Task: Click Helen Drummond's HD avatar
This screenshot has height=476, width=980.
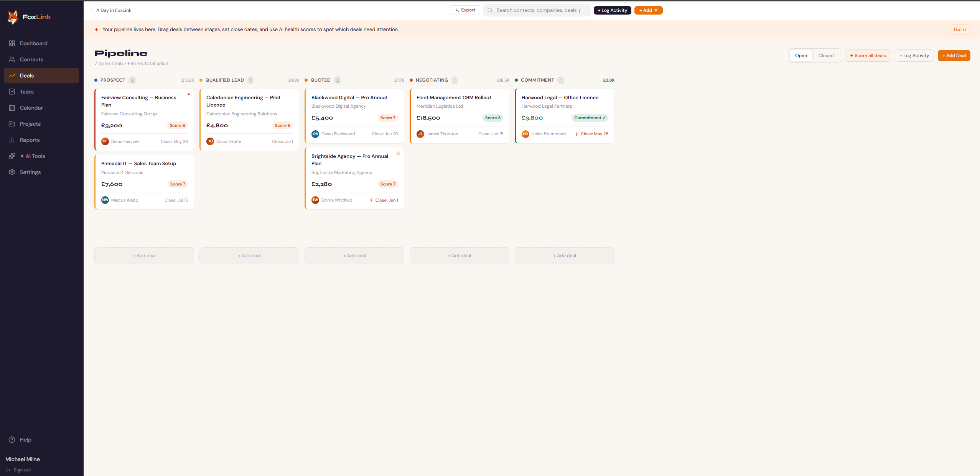Action: 525,134
